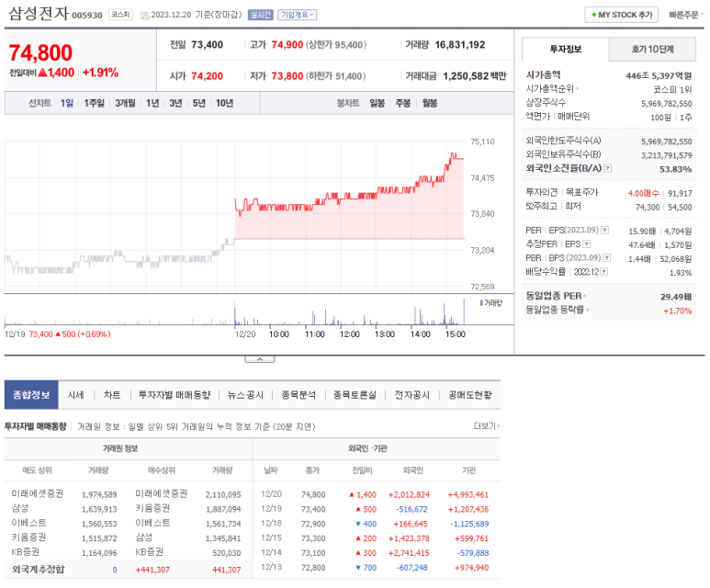
Task: Select the 1년 line chart period
Action: coord(152,103)
